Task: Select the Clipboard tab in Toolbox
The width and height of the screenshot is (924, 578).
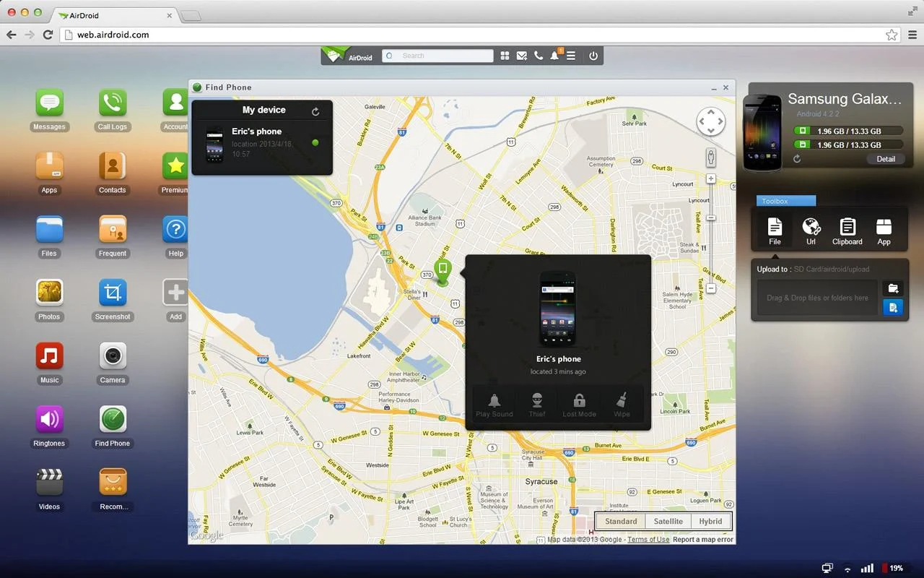Action: click(x=847, y=231)
